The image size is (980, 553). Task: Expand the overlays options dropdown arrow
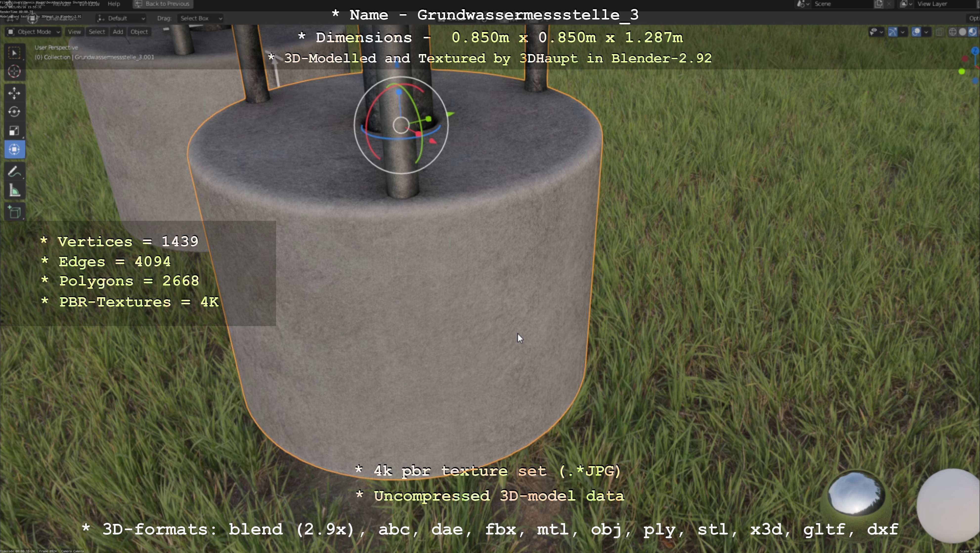[926, 32]
